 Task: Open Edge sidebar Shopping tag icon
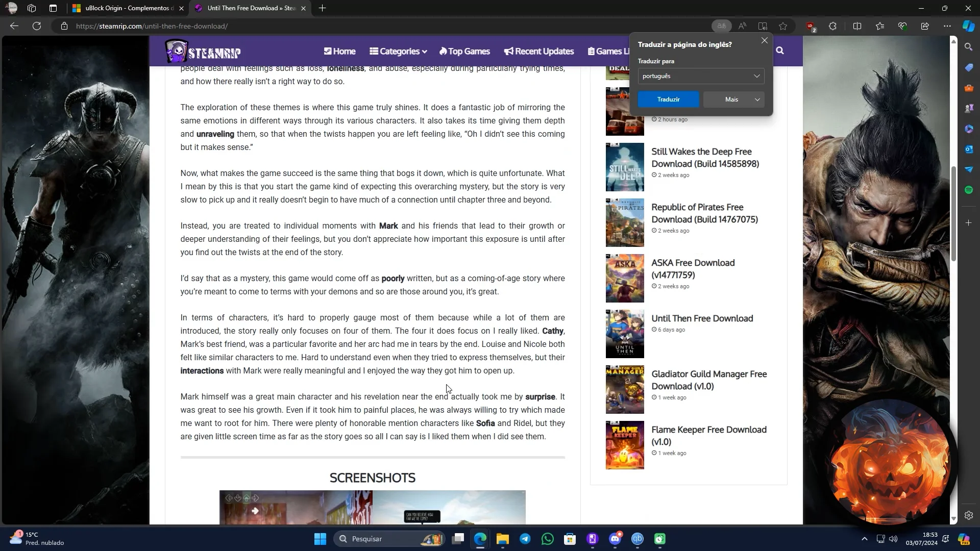point(969,67)
